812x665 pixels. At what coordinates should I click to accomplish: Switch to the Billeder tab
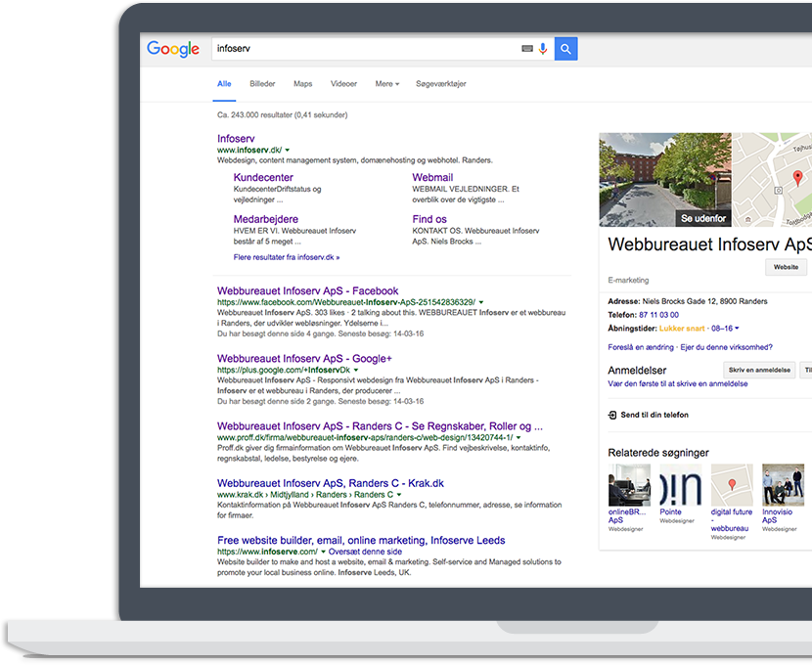262,84
